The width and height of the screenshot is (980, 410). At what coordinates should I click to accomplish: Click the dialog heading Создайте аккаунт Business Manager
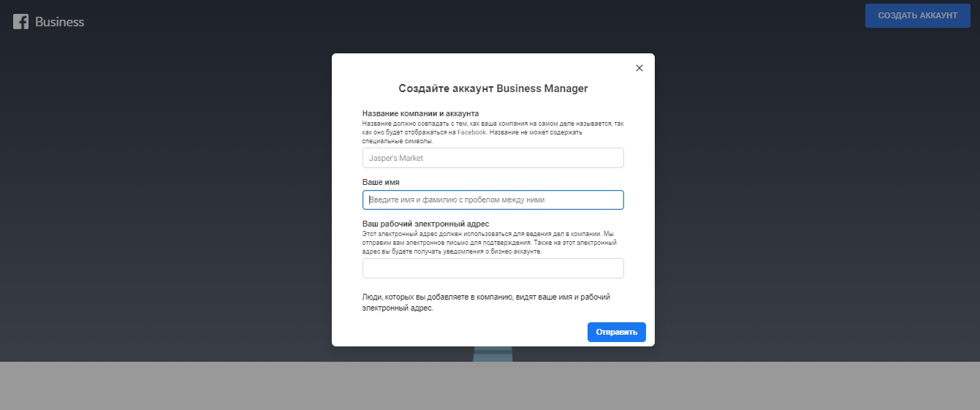pos(493,88)
